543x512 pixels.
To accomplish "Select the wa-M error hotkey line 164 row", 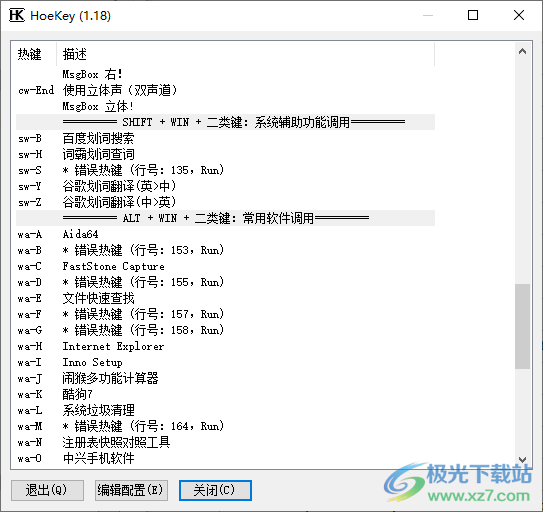I will (225, 426).
